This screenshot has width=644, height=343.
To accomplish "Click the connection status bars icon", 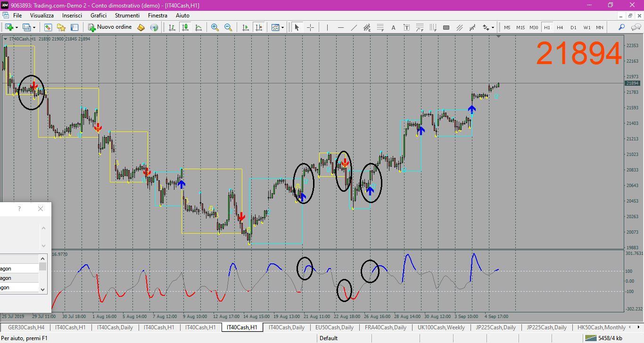I will click(x=591, y=338).
